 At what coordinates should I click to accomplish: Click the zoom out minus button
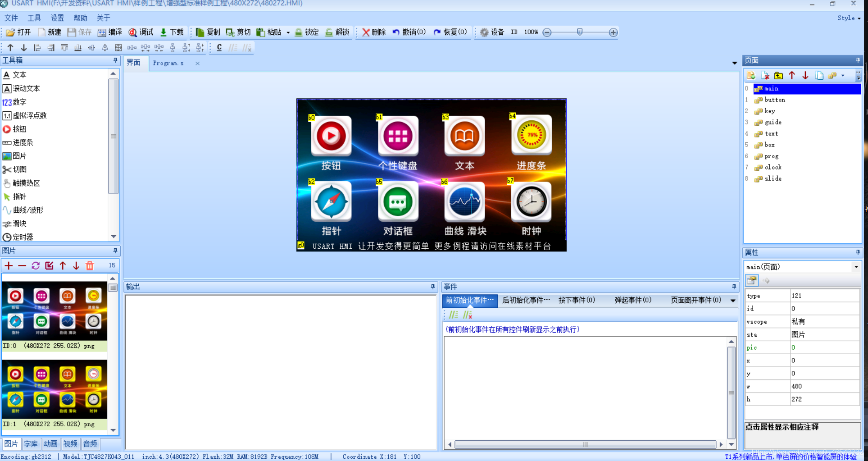(x=547, y=32)
